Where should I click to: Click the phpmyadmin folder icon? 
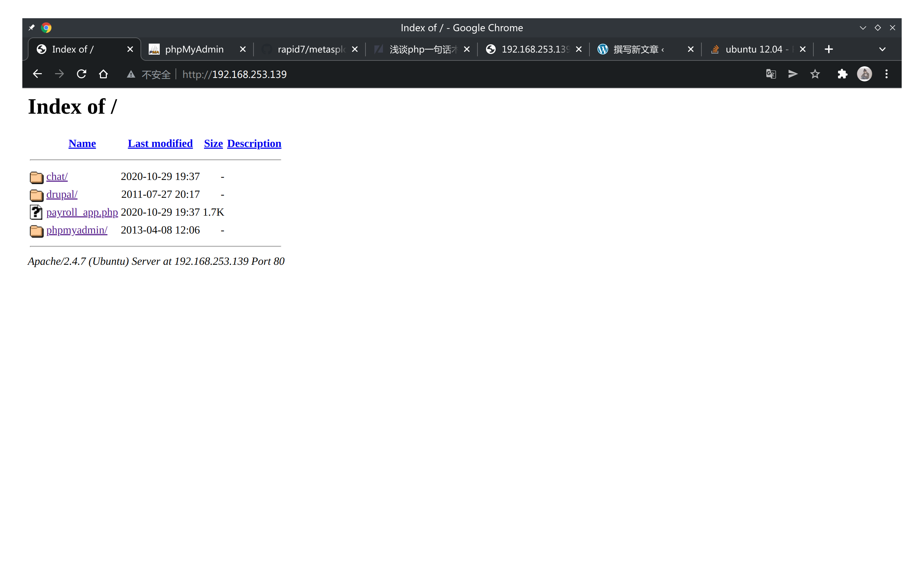36,230
